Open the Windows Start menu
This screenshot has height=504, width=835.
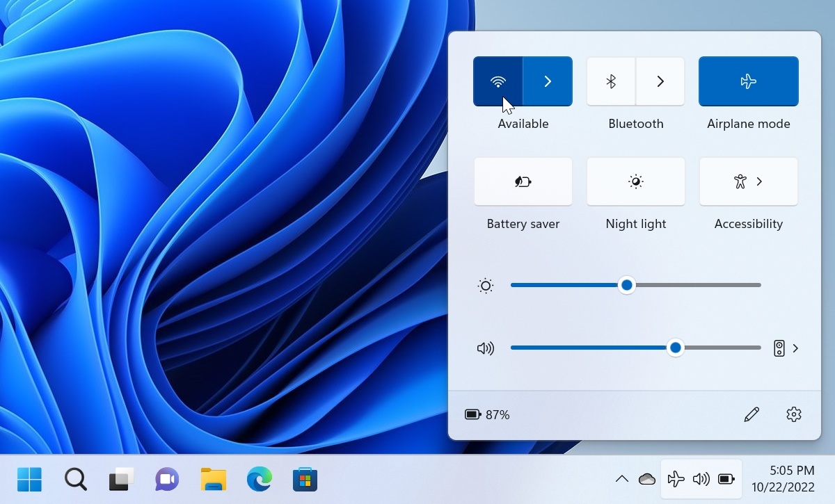29,479
